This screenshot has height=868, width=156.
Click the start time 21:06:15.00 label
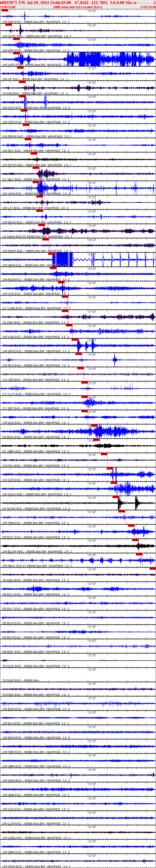click(x=8, y=7)
